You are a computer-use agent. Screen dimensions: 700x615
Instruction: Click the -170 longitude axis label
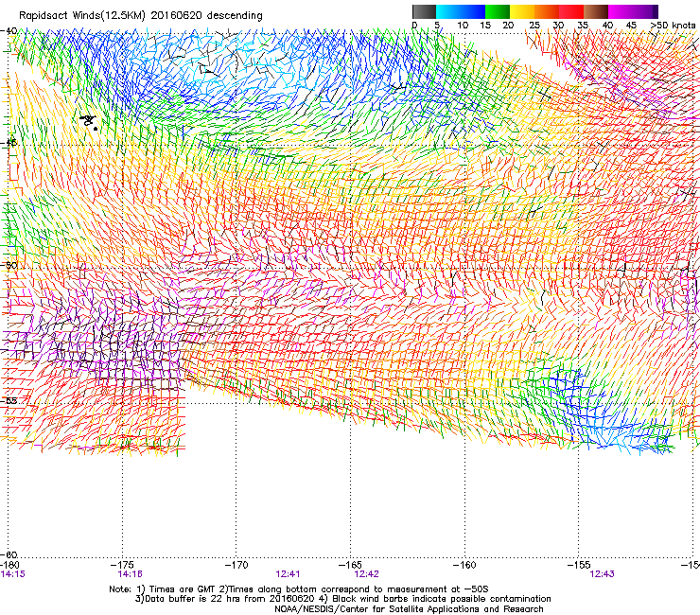click(x=236, y=566)
